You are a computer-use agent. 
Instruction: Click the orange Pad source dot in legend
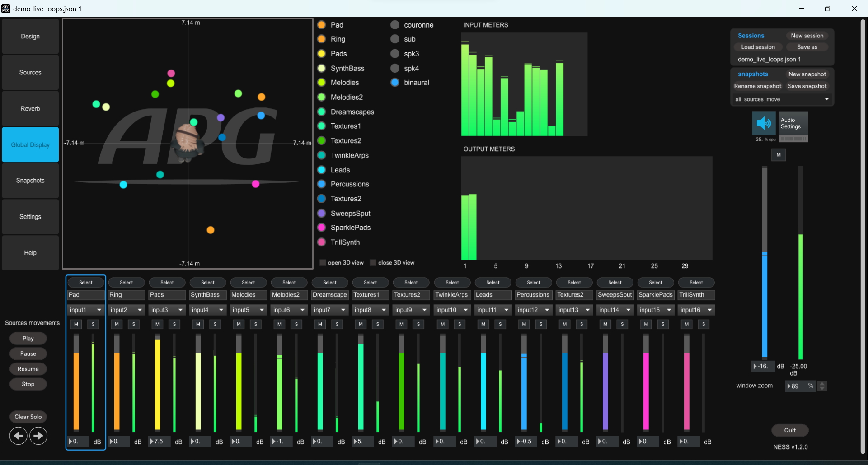pos(322,25)
